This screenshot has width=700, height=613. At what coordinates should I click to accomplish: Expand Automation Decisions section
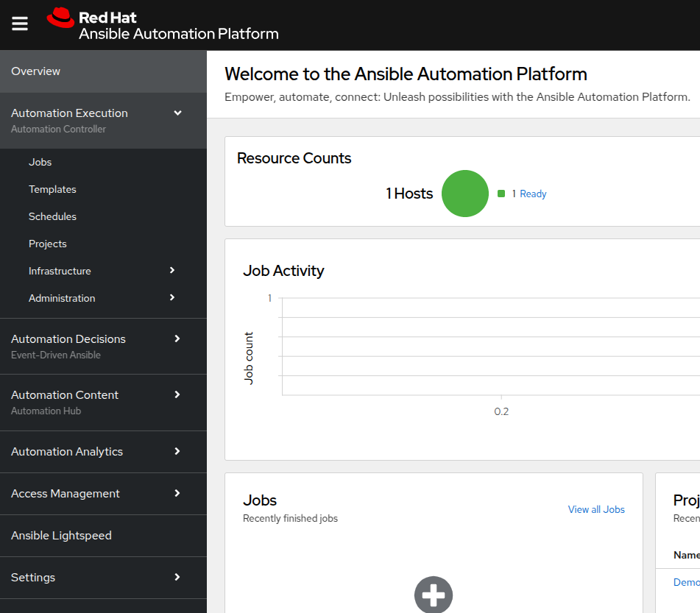click(177, 339)
